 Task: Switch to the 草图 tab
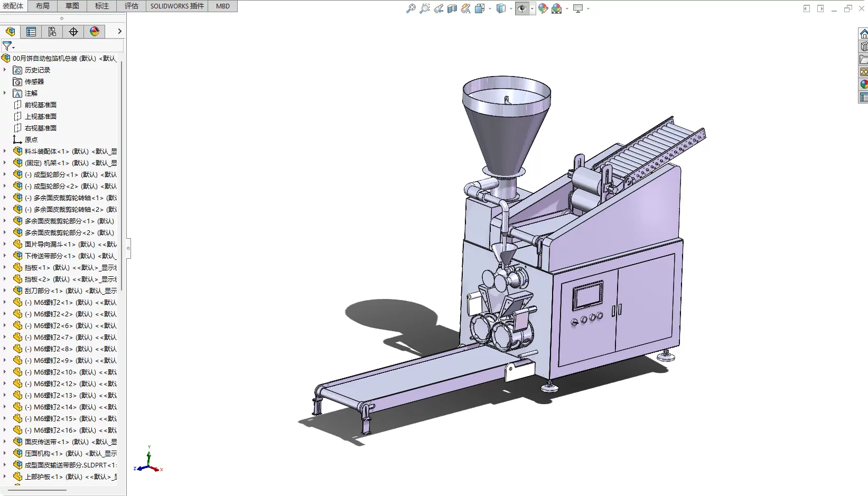click(x=72, y=6)
